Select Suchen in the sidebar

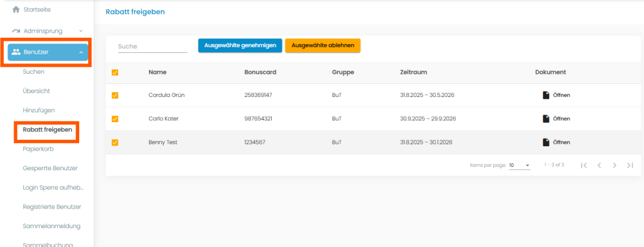pos(34,72)
